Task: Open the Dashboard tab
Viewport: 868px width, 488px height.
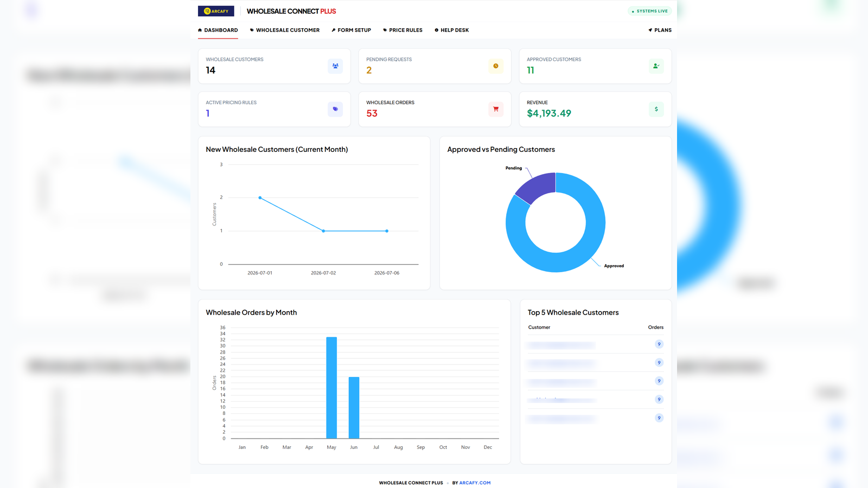Action: (218, 30)
